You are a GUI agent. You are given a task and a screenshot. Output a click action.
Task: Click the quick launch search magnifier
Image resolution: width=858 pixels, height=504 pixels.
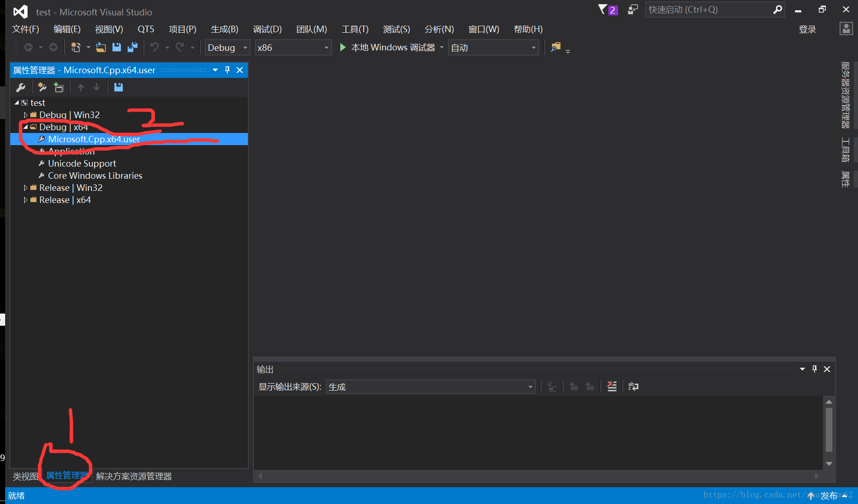pos(777,9)
